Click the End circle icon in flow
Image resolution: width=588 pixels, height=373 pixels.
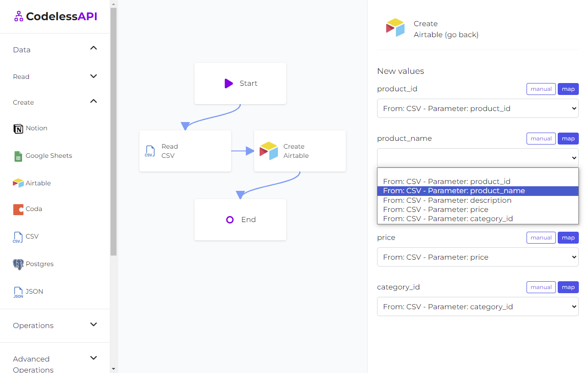click(x=230, y=220)
